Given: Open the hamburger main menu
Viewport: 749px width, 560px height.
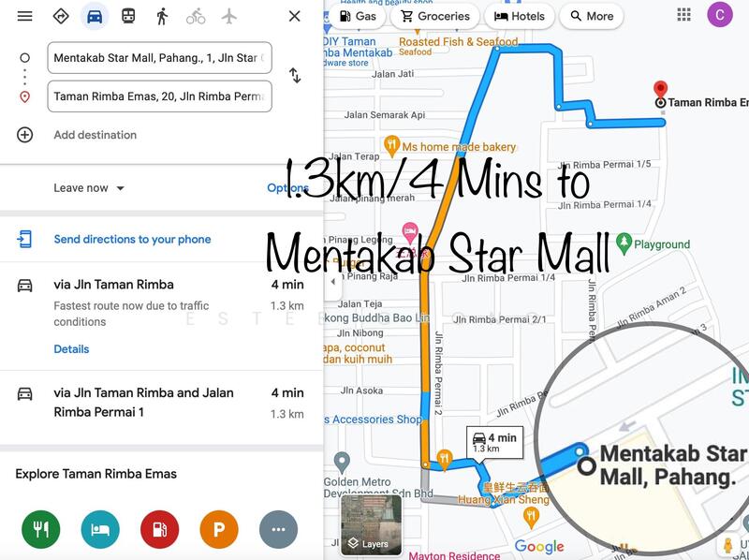Looking at the screenshot, I should (x=25, y=16).
